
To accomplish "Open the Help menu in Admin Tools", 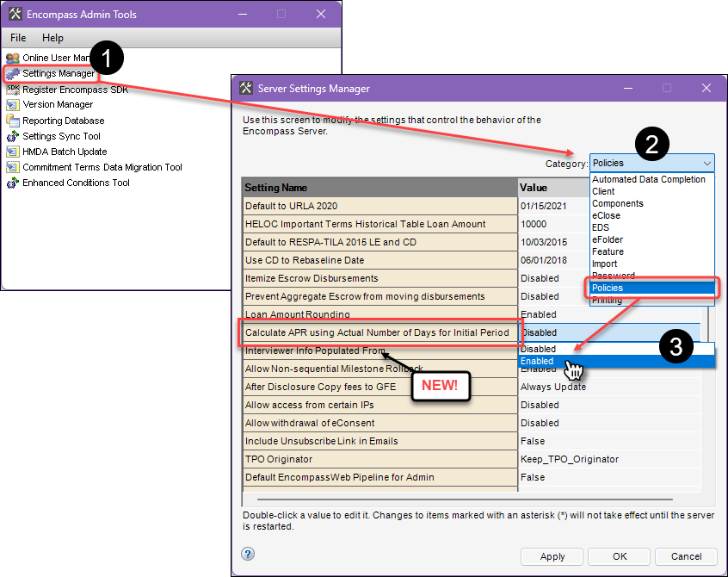I will click(52, 38).
